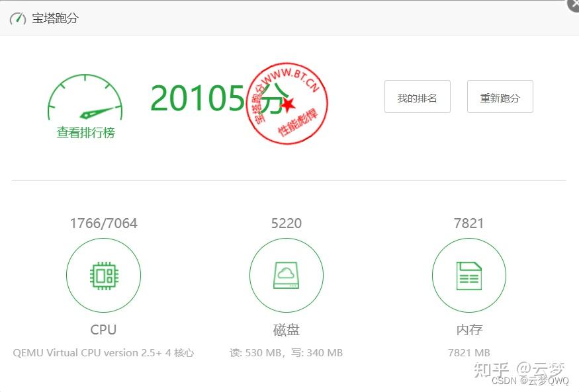579x392 pixels.
Task: Click the 宝塔跑分 title bar gauge icon
Action: tap(18, 18)
